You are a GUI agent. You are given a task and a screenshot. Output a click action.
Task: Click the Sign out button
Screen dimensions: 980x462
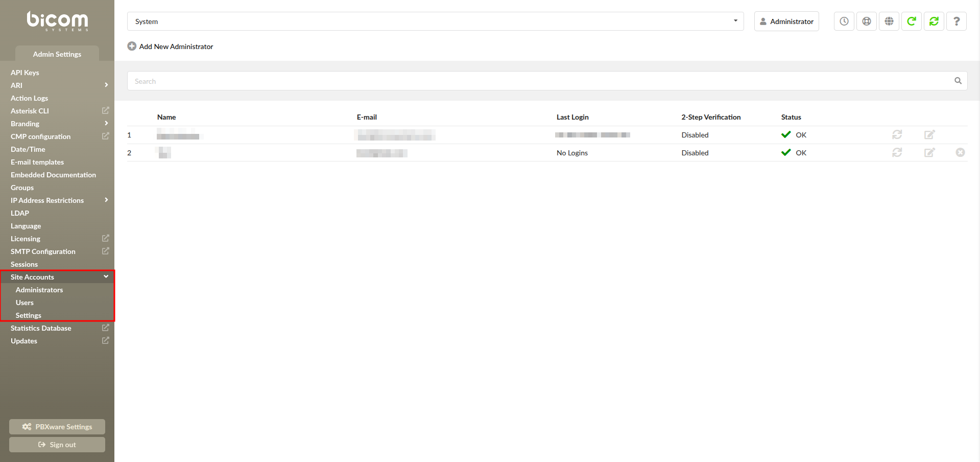tap(57, 445)
